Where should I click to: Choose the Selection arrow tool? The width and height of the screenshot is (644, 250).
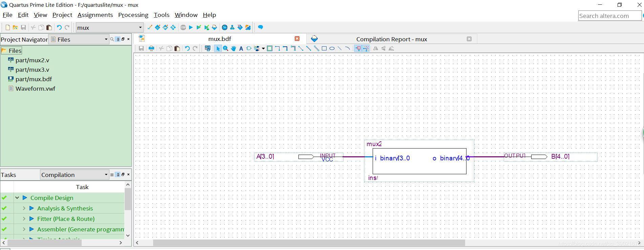[x=218, y=48]
